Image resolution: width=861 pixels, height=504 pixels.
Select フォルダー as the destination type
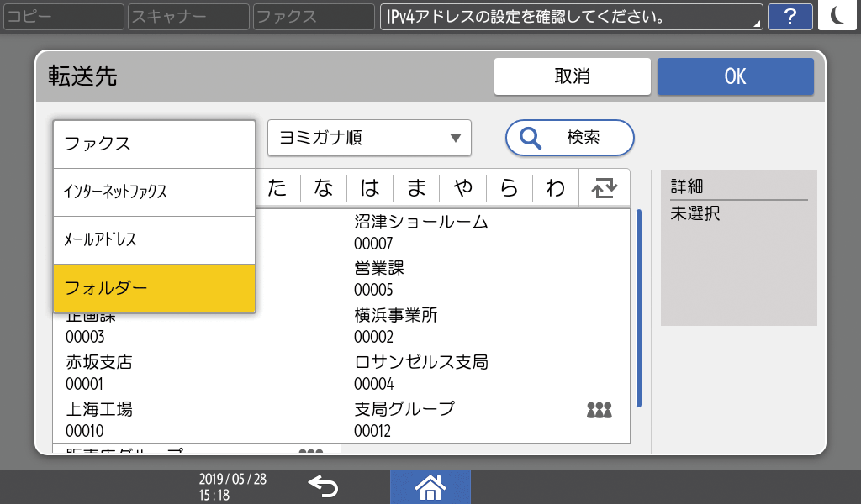point(154,288)
